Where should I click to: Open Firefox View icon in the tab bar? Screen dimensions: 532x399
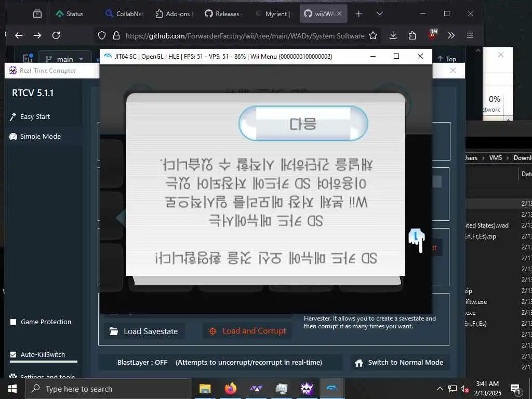pos(37,14)
